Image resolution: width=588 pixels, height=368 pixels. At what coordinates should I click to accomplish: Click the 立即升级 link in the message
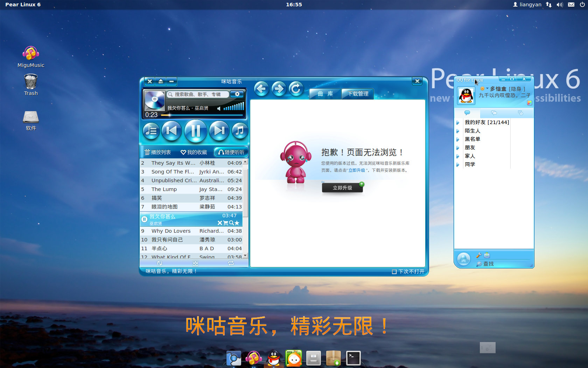tap(357, 170)
